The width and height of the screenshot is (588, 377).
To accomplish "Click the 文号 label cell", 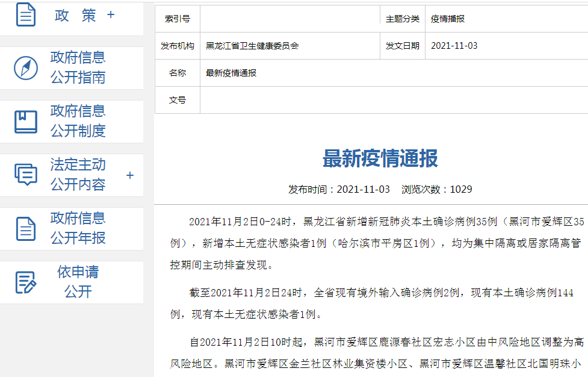I will click(178, 100).
